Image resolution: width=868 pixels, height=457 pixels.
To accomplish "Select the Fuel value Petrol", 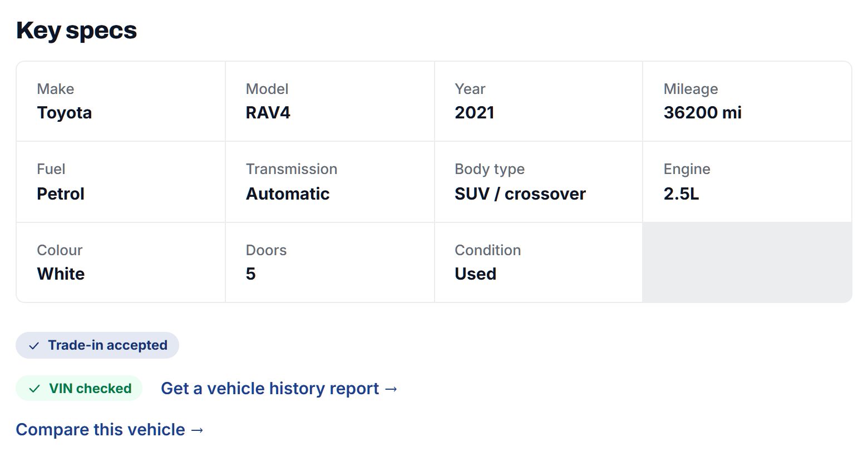I will tap(61, 193).
